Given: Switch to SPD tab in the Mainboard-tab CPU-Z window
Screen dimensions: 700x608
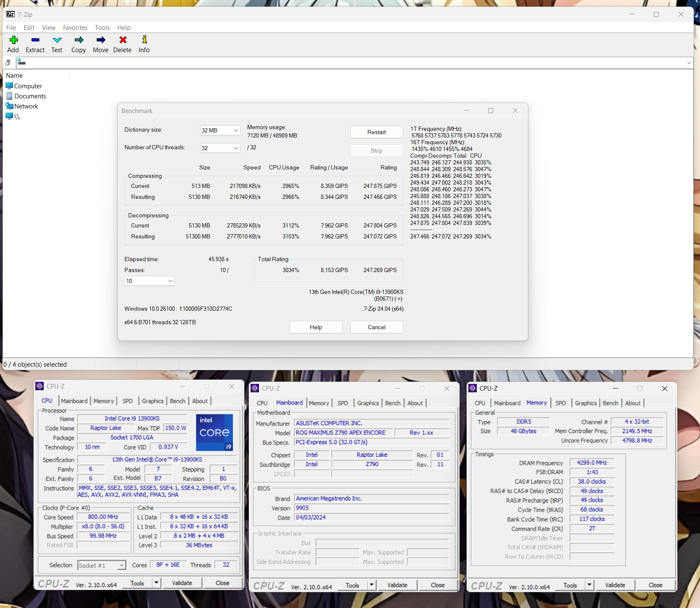Looking at the screenshot, I should [x=343, y=403].
